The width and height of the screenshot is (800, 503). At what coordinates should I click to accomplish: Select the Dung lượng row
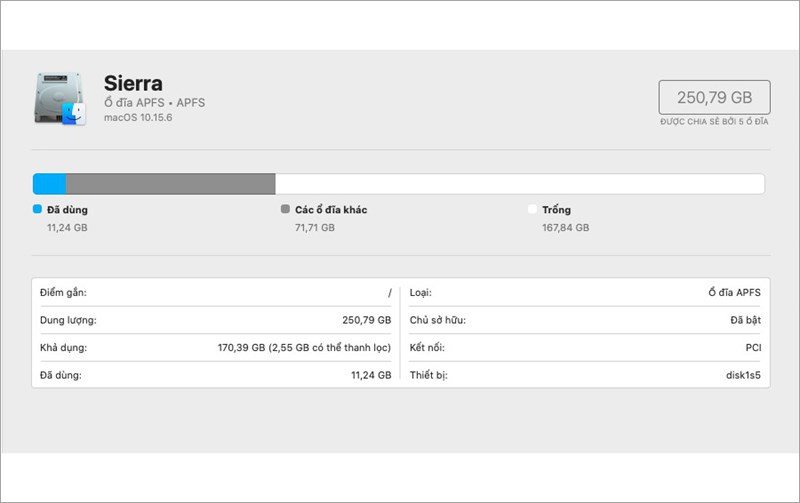coord(215,320)
